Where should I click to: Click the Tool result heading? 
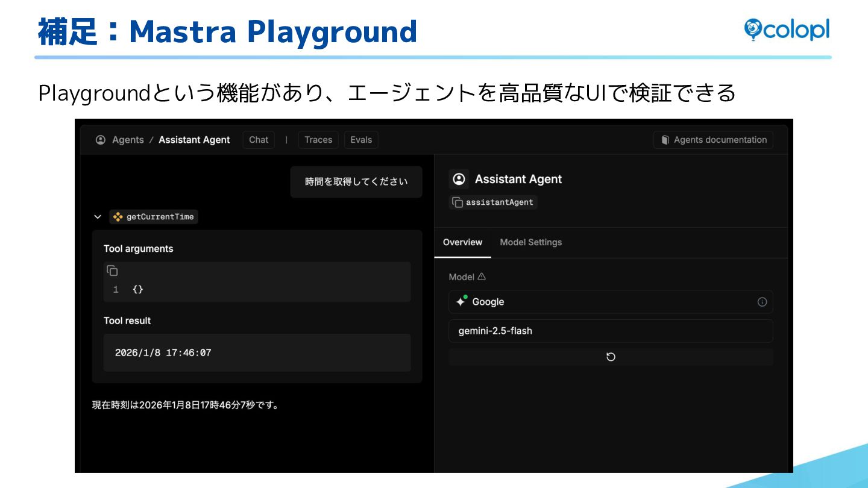click(x=127, y=321)
